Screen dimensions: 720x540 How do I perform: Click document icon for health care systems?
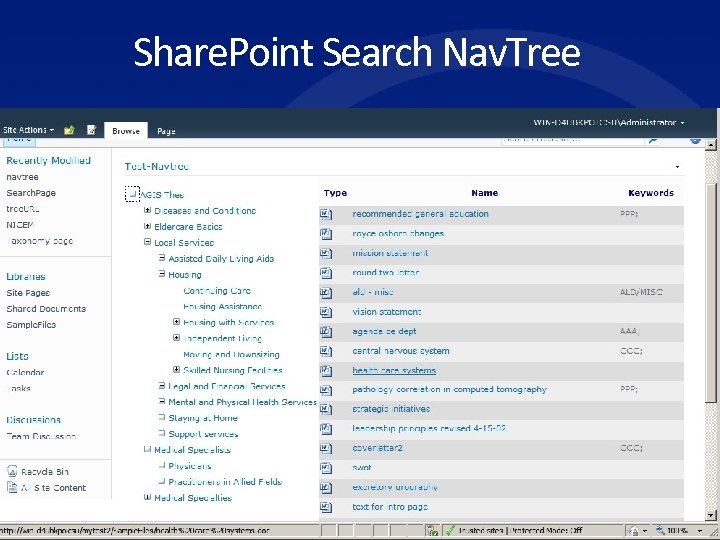(x=326, y=371)
